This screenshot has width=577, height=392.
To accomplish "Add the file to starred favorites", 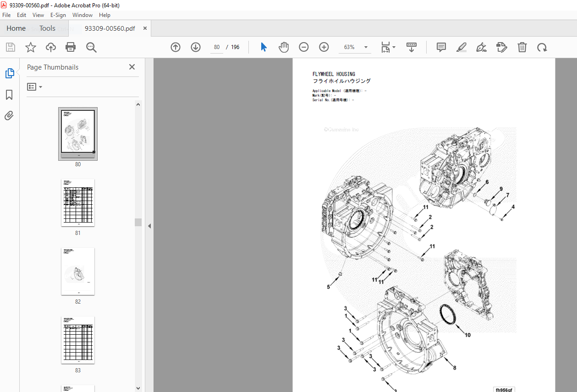I will click(x=31, y=47).
